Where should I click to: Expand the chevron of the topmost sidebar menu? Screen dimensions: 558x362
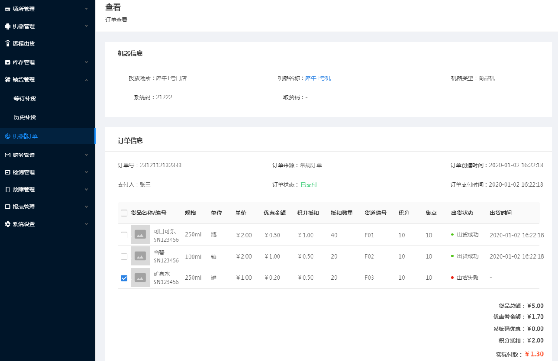point(86,9)
